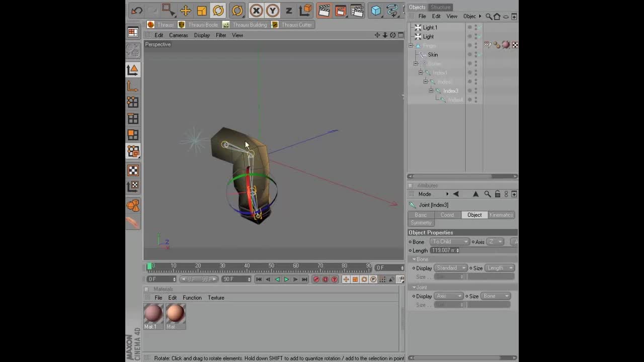This screenshot has height=362, width=644.
Task: Click the viewport orbit navigation icon
Action: 393,35
